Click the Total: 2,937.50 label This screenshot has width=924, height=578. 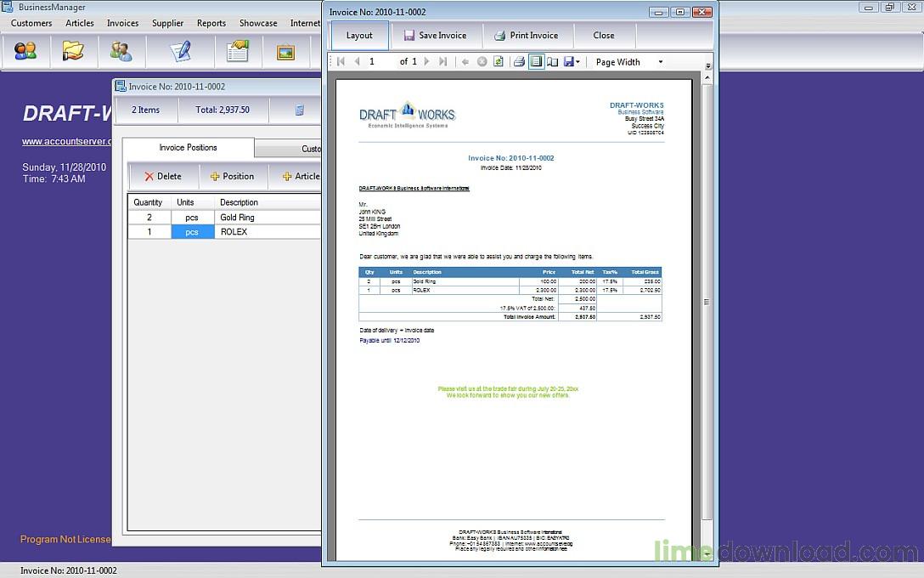click(223, 110)
